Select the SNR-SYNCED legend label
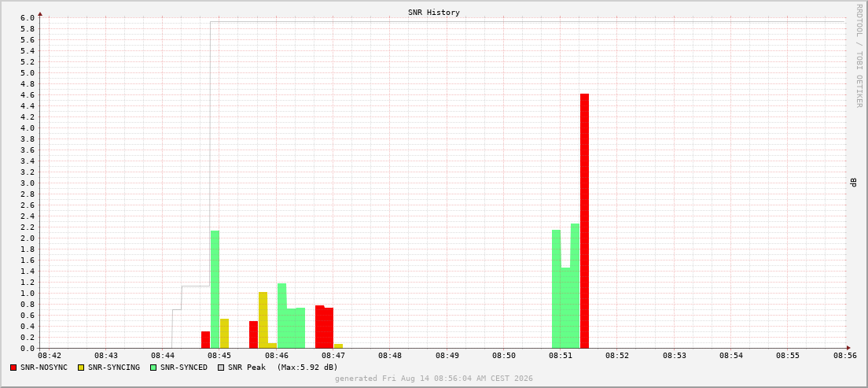Image resolution: width=868 pixels, height=388 pixels. tap(184, 367)
